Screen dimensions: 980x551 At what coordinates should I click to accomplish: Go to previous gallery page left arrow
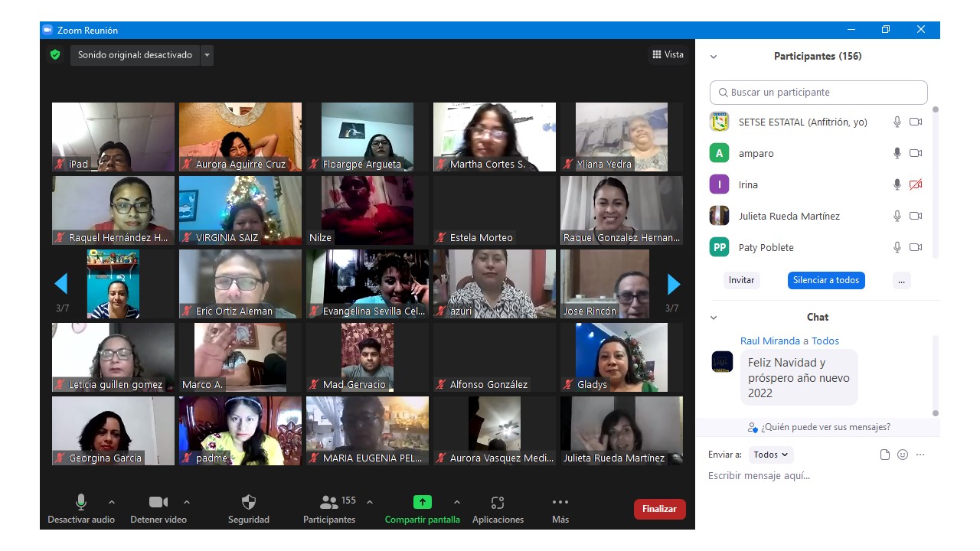tap(61, 285)
